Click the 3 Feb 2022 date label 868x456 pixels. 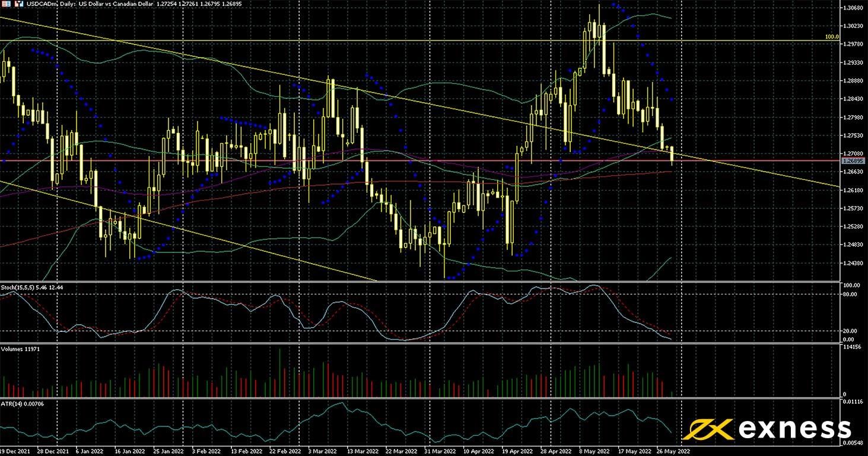[207, 451]
